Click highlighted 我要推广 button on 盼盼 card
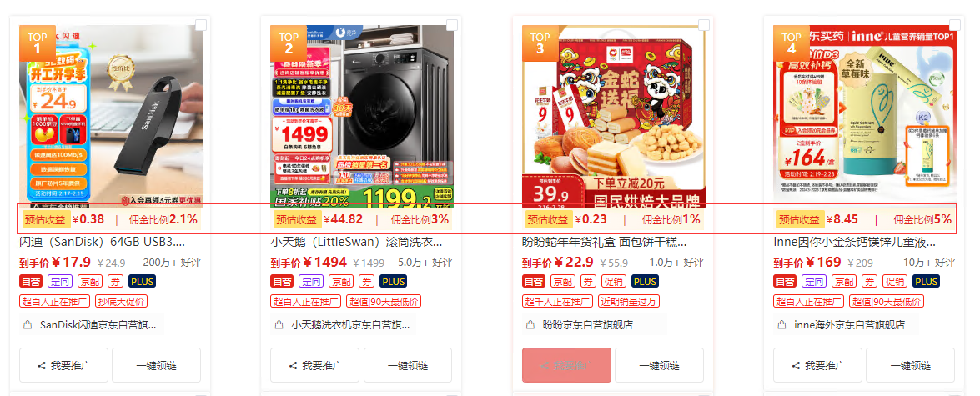This screenshot has width=980, height=396. coord(566,365)
